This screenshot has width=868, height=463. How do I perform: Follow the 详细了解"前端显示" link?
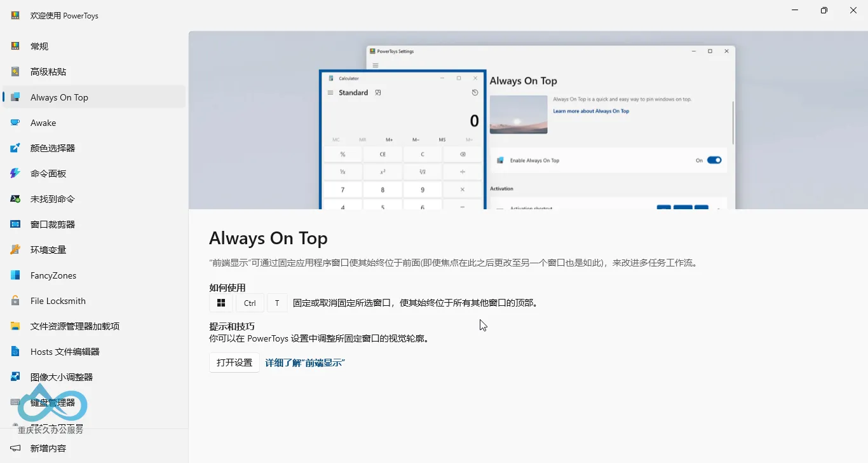[305, 363]
